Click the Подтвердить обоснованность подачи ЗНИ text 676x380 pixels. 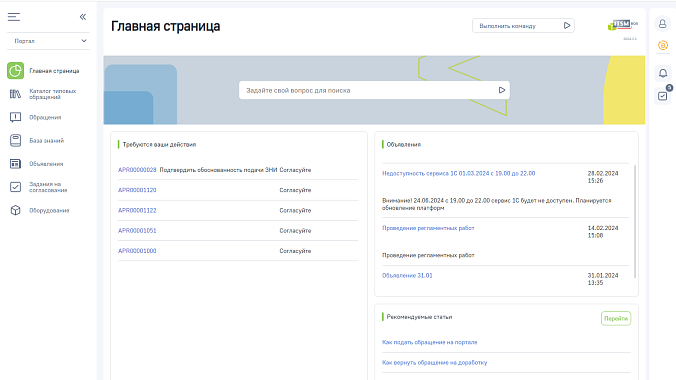(218, 170)
